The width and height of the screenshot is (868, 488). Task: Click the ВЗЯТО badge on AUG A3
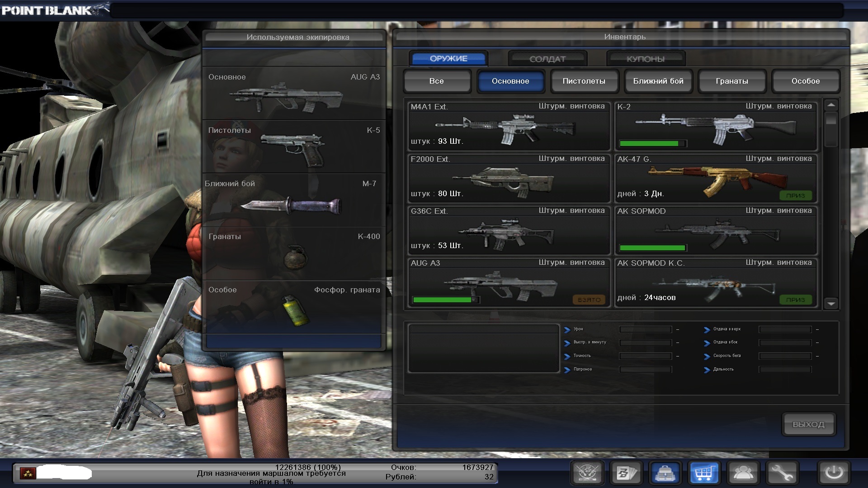[x=589, y=300]
